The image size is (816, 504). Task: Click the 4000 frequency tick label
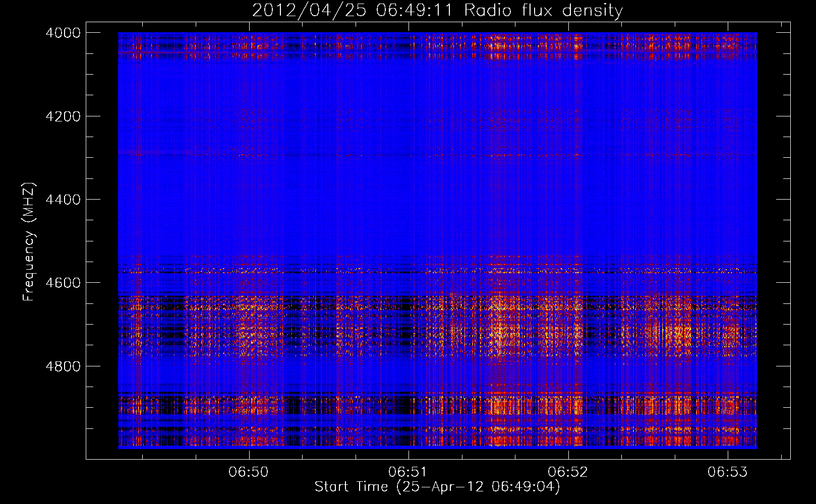click(63, 33)
